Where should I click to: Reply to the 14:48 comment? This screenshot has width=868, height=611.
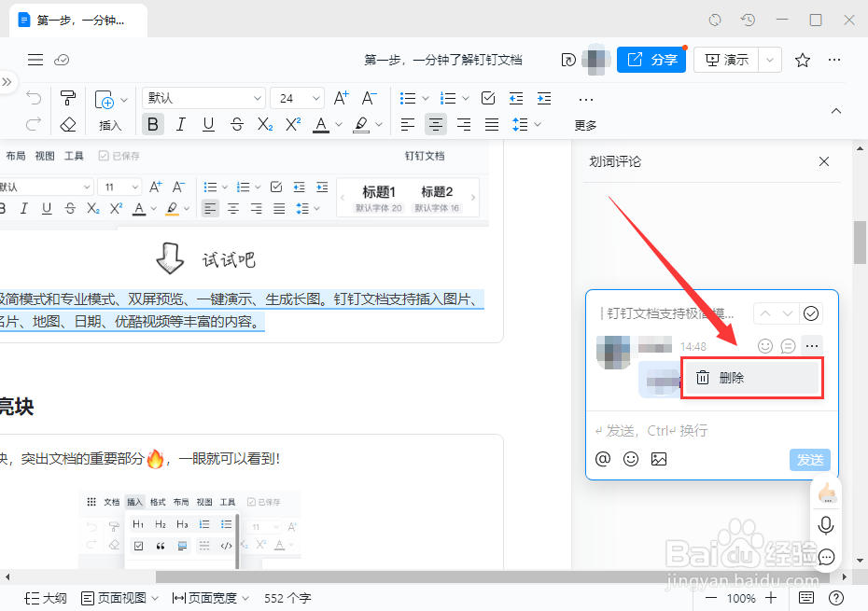788,346
